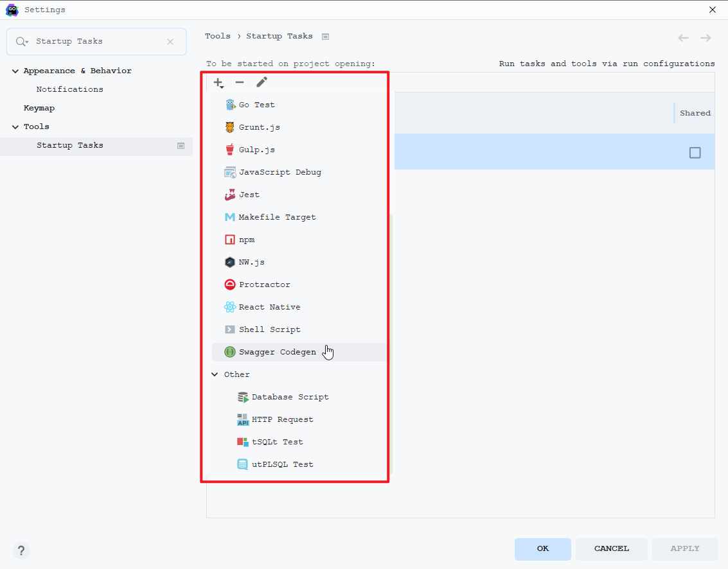Click the Apply button

pyautogui.click(x=685, y=549)
